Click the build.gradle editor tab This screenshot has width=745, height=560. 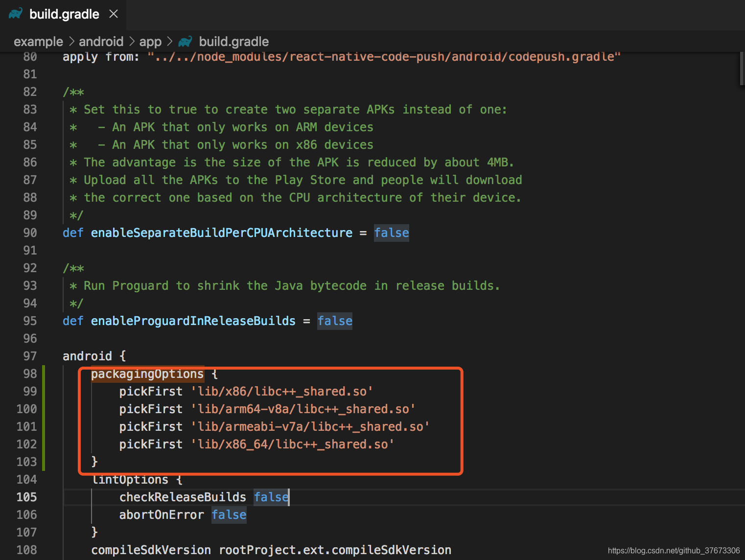click(x=63, y=14)
